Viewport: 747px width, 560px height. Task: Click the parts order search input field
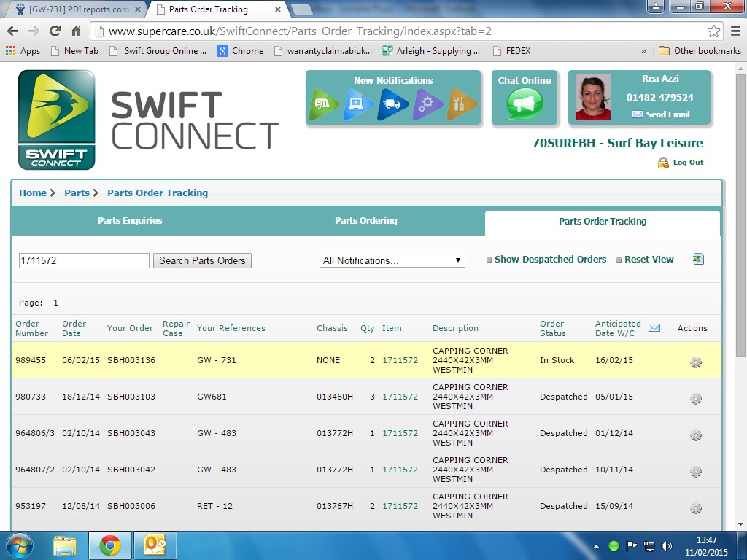pyautogui.click(x=83, y=260)
